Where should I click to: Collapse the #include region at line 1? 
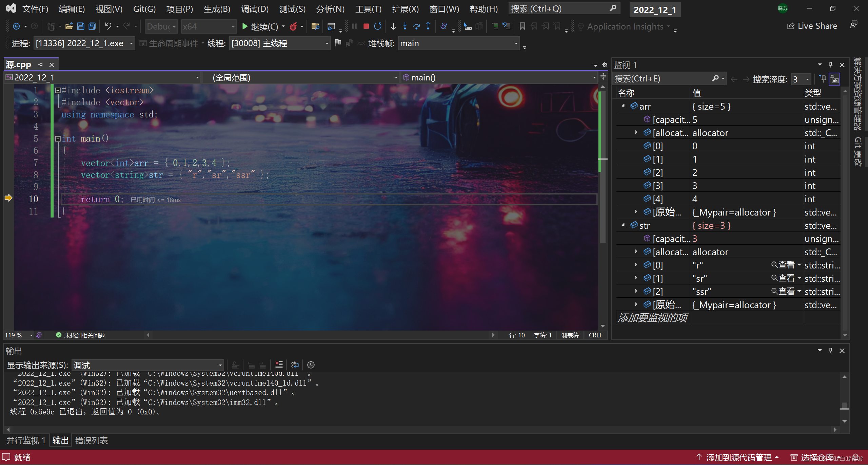[x=58, y=90]
